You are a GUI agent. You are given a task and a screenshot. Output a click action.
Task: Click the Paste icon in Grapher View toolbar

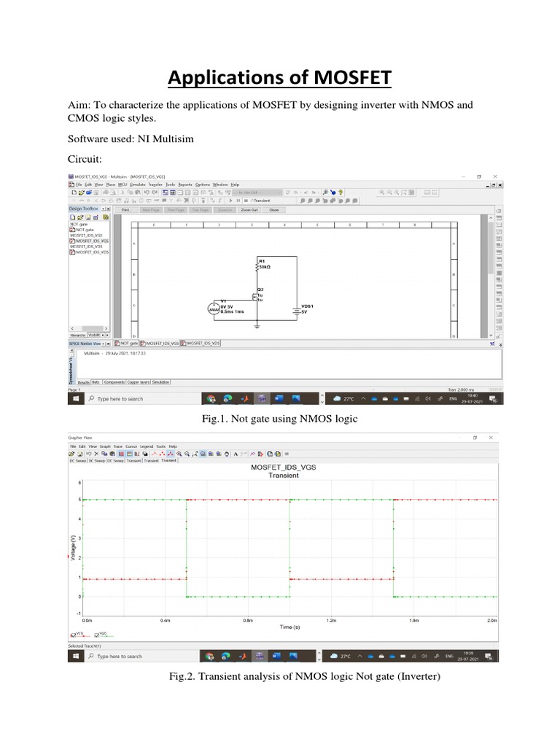(112, 454)
